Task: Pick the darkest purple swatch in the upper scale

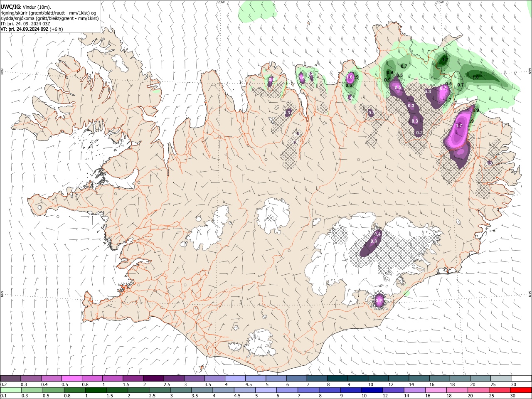Action: point(153,378)
